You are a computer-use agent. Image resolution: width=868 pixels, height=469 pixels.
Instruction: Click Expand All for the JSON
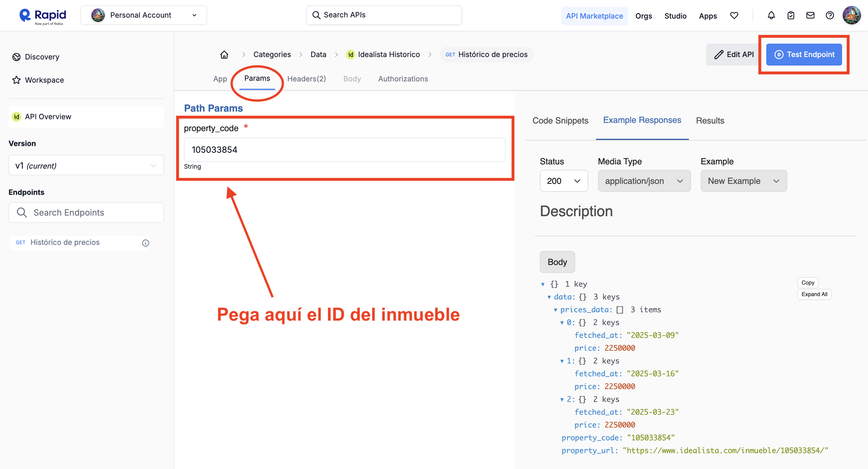pyautogui.click(x=814, y=294)
